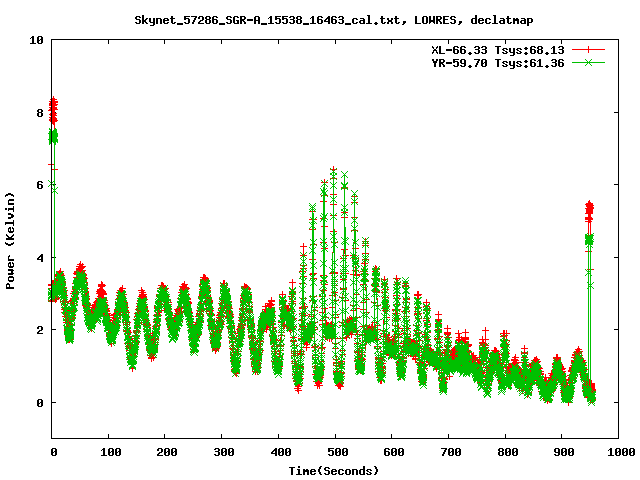Click the x-axis tick label 100
The width and height of the screenshot is (640, 480).
click(x=111, y=452)
